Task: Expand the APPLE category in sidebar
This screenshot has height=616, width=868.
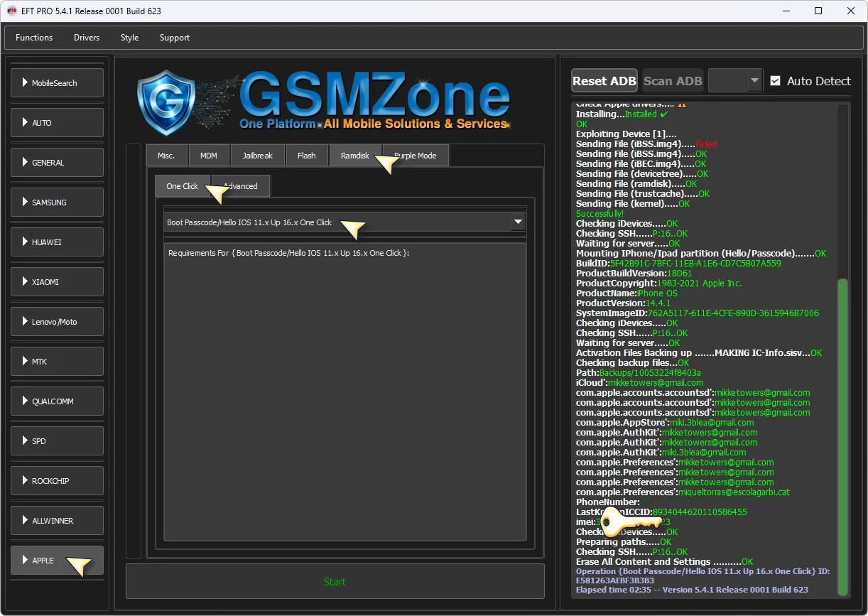Action: pos(57,561)
